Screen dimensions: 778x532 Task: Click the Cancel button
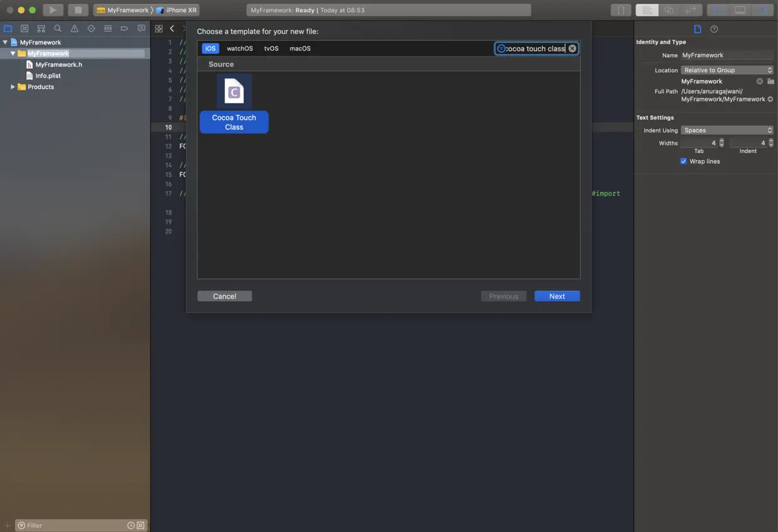point(225,296)
